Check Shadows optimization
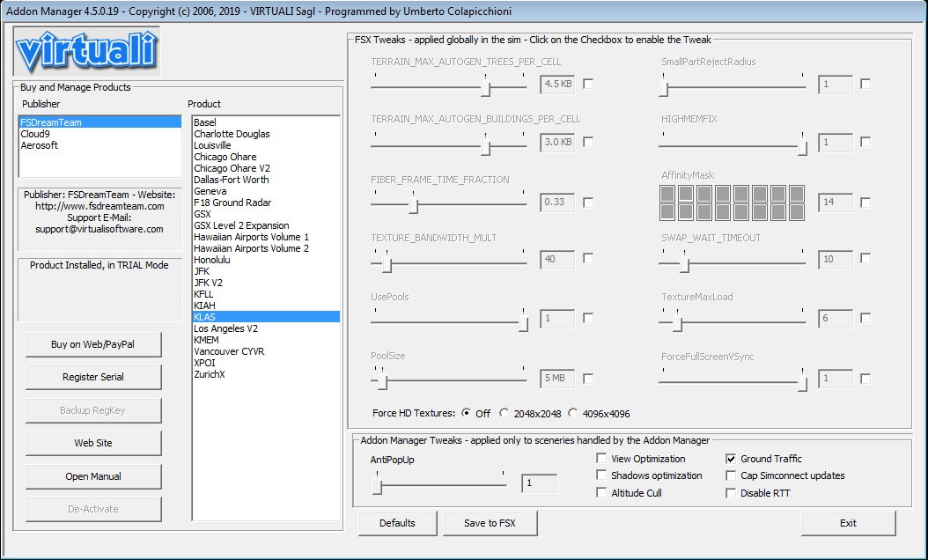Image resolution: width=928 pixels, height=560 pixels. click(601, 475)
